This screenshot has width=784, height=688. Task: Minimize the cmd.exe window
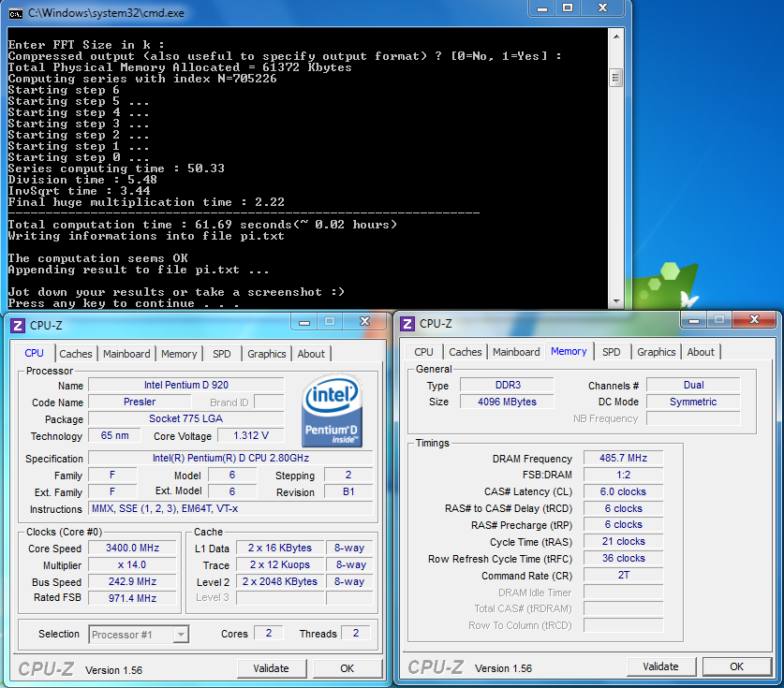tap(542, 8)
